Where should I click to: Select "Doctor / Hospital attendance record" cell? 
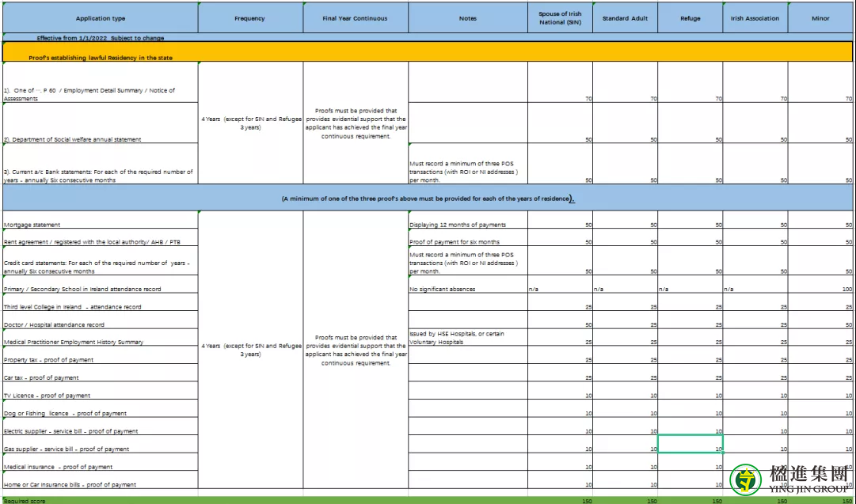(101, 320)
